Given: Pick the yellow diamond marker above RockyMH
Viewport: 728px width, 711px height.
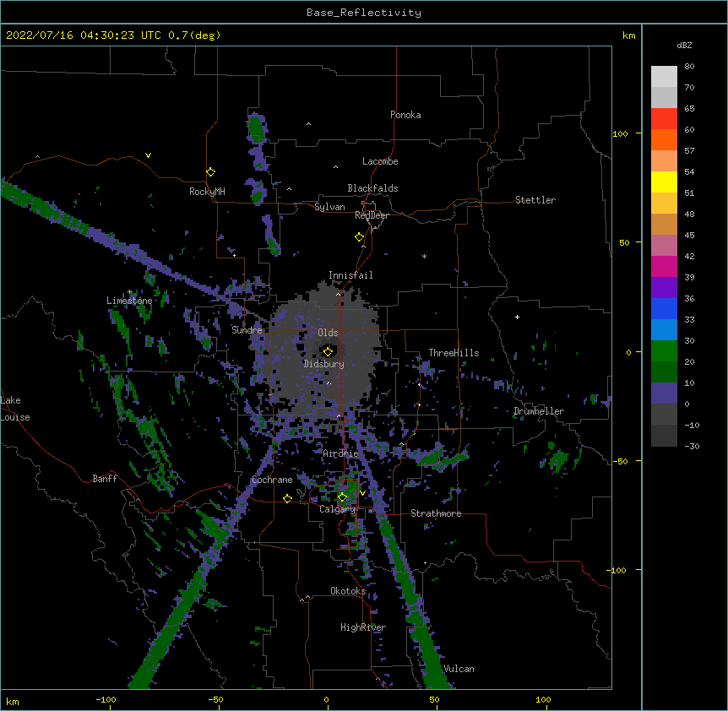Looking at the screenshot, I should [x=210, y=172].
